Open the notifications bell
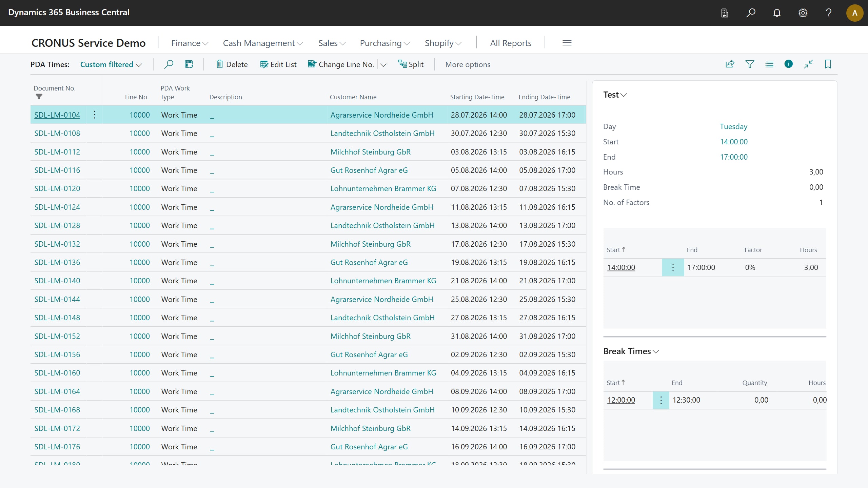Viewport: 868px width, 488px height. pos(777,13)
